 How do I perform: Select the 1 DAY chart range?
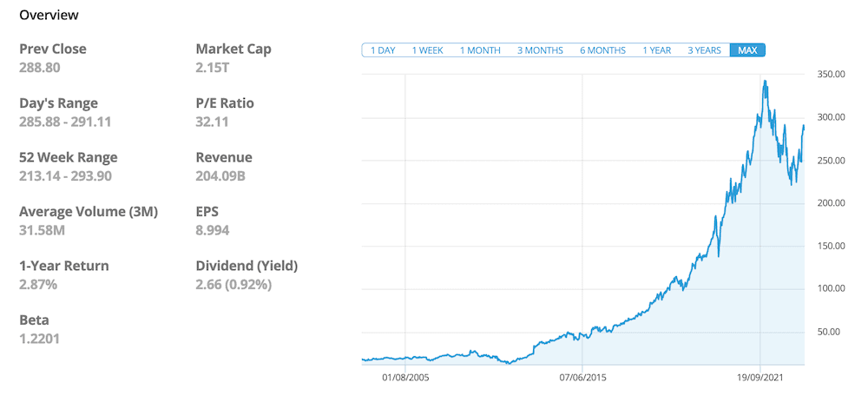[383, 50]
